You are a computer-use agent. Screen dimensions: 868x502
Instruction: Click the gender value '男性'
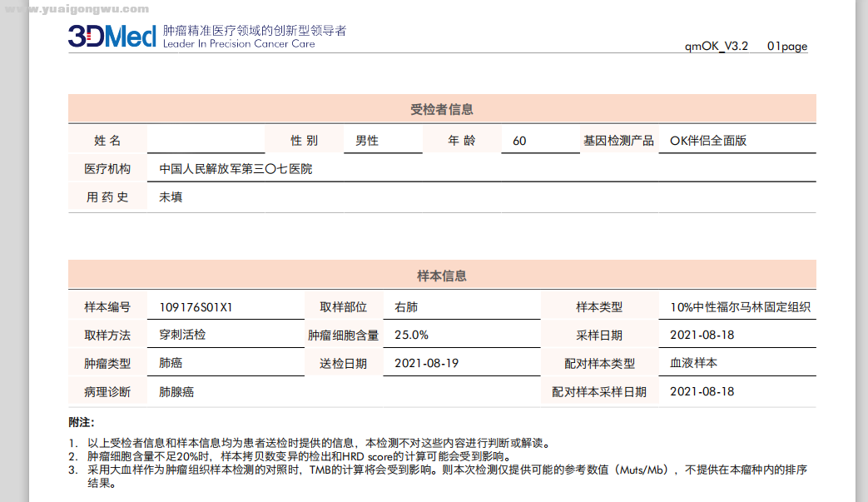coord(367,141)
